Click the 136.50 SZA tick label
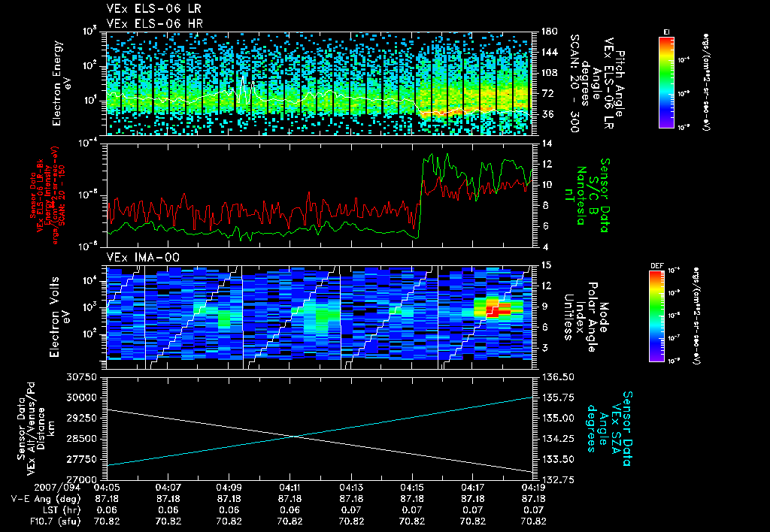770x532 pixels. tap(558, 377)
